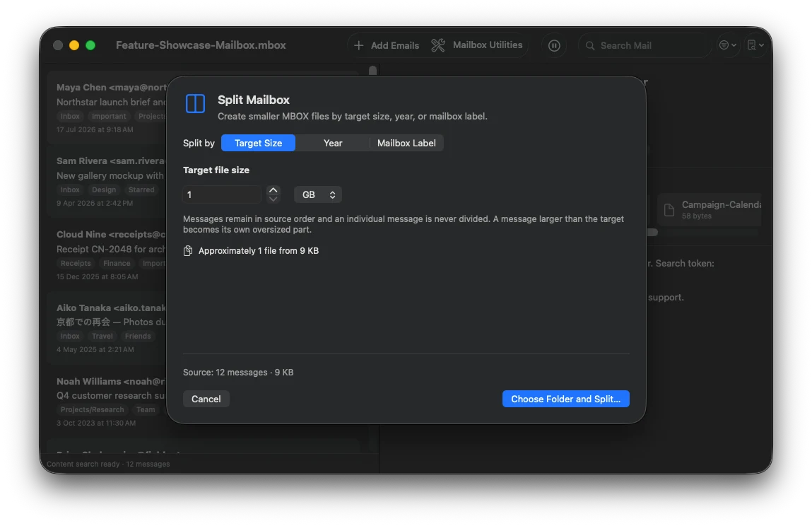
Task: Click the yellow minimize window button
Action: pyautogui.click(x=74, y=46)
